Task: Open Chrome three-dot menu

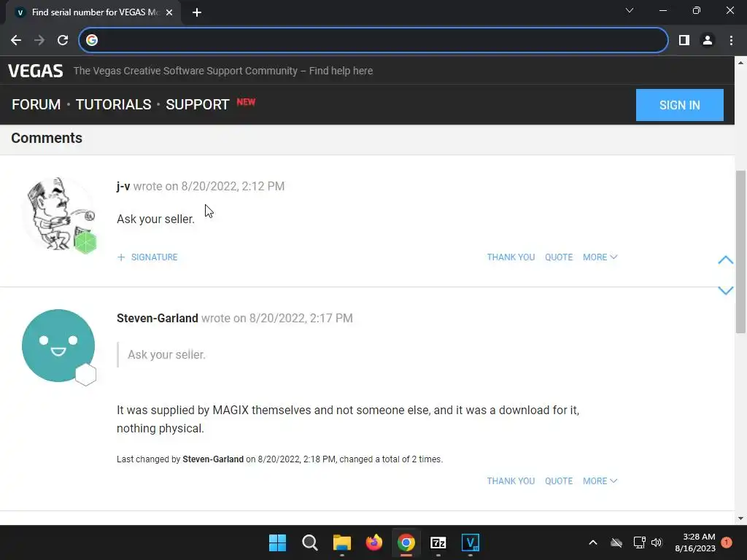Action: tap(731, 41)
